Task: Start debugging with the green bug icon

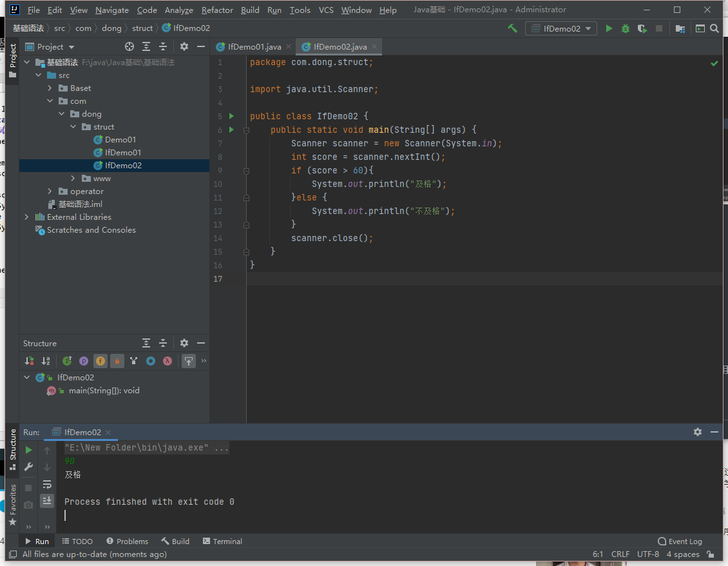Action: point(625,28)
